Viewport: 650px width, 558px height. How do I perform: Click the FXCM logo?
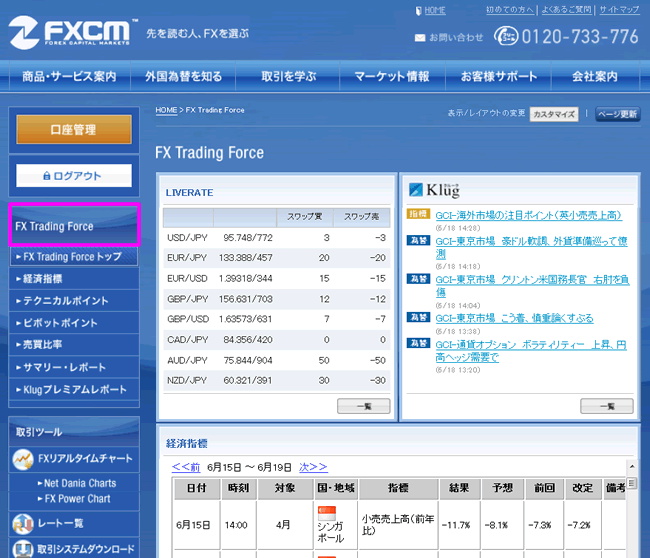click(73, 33)
